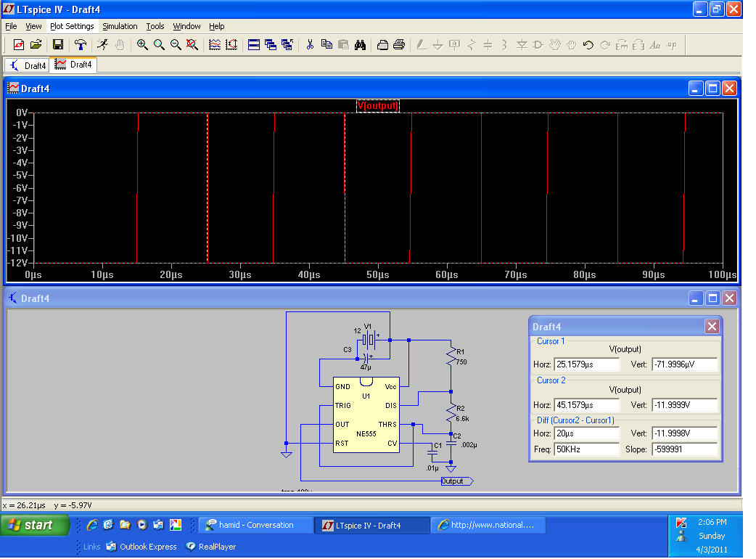Switch to the Draft4 waveform tab

(x=73, y=65)
